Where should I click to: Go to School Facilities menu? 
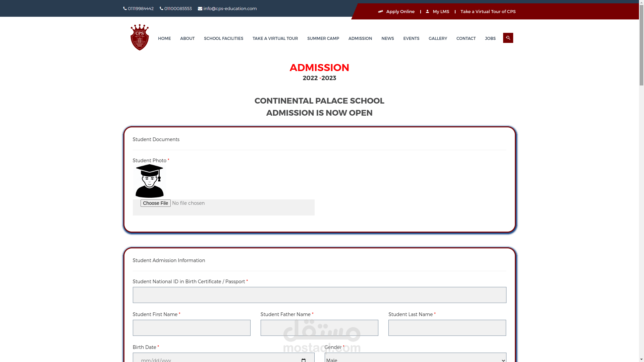point(223,39)
